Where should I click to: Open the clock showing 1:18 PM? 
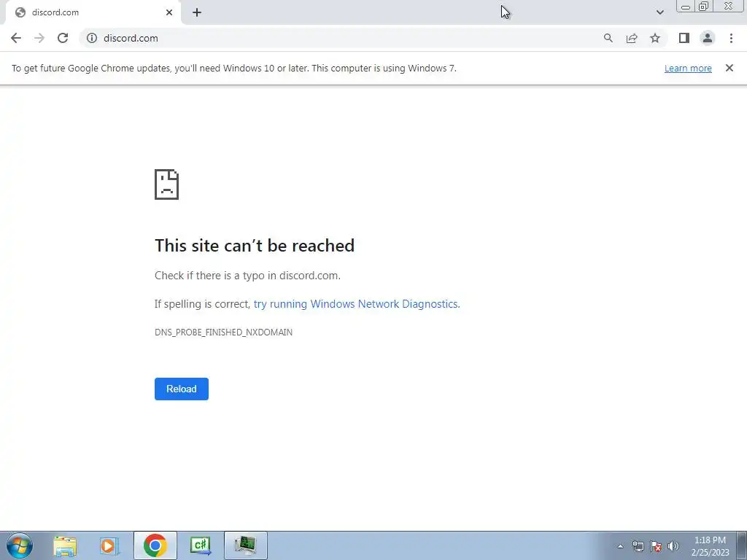(x=710, y=546)
